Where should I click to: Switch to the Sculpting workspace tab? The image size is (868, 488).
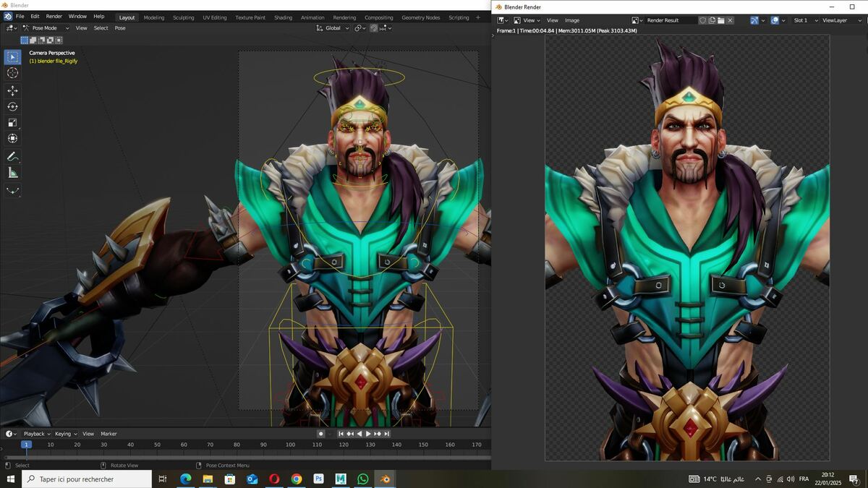coord(184,17)
